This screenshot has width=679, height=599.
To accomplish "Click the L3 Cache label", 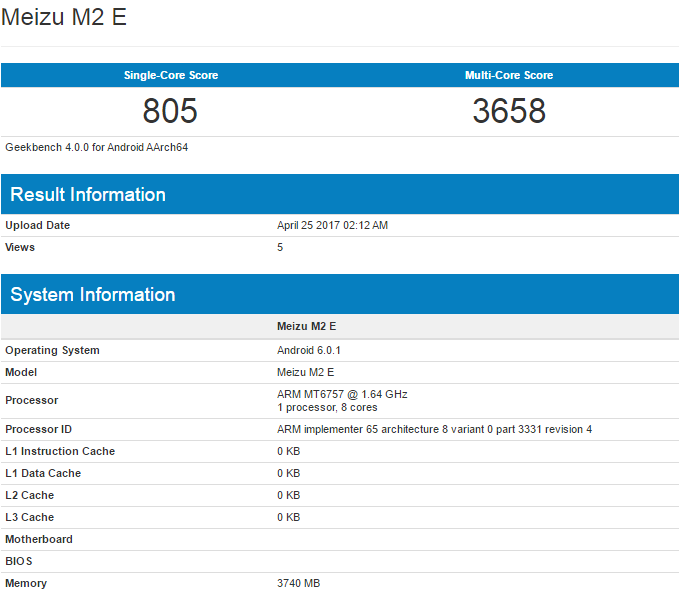I will pyautogui.click(x=29, y=518).
